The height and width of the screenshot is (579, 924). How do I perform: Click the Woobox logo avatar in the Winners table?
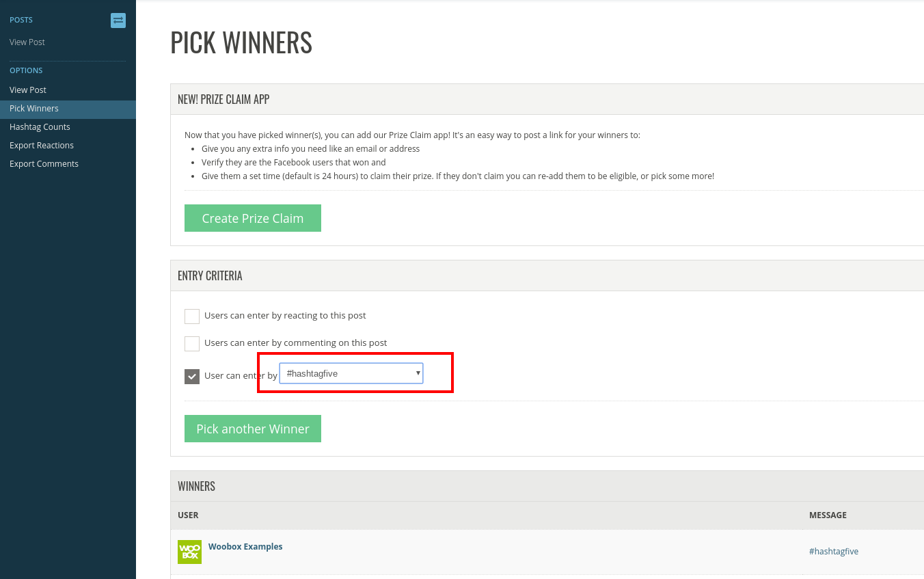(x=189, y=552)
